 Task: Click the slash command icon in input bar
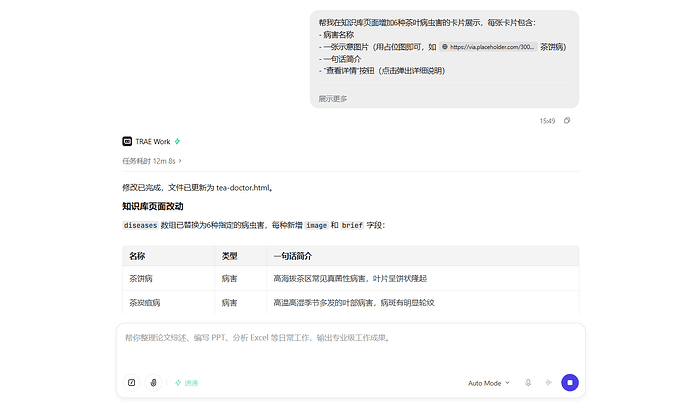pos(132,382)
